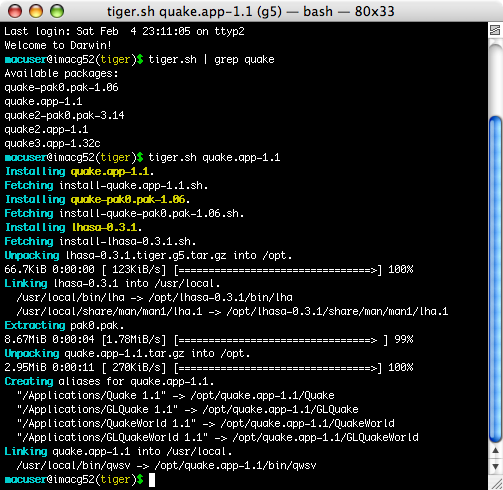Click 'Extracting pak0.pak.' line

64,325
